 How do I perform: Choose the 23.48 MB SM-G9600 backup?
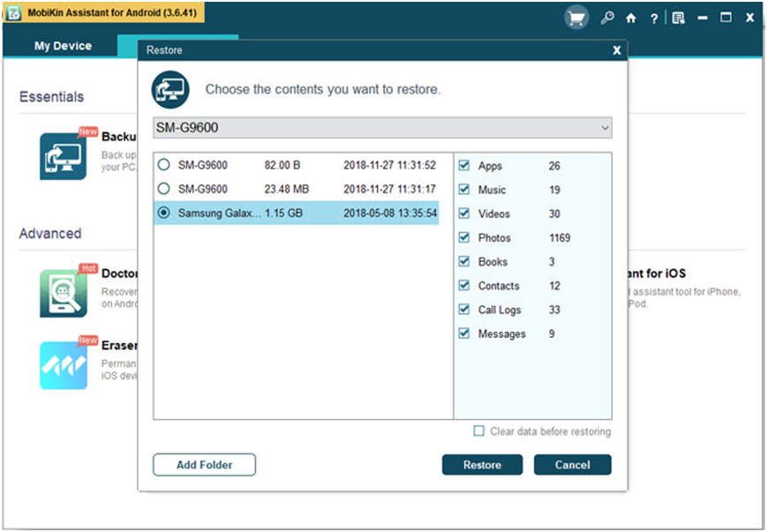click(x=163, y=189)
